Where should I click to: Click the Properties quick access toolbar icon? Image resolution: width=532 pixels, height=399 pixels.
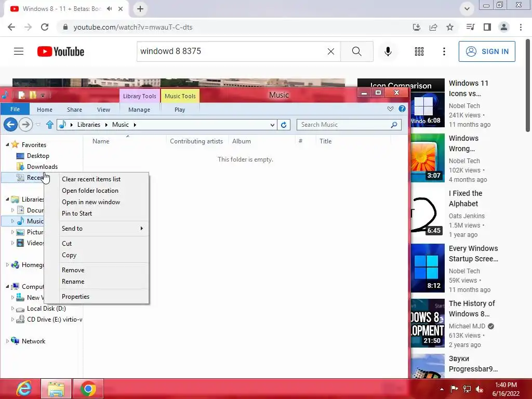click(x=21, y=96)
